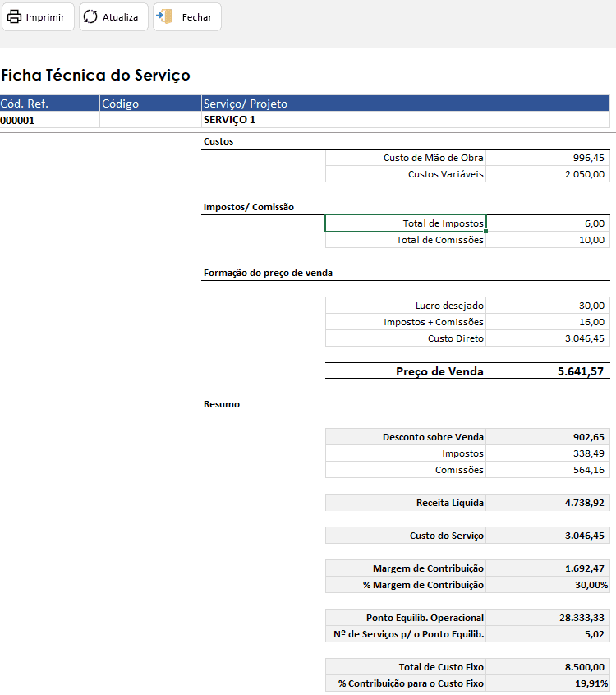
Task: Click the Atualiza button label
Action: tap(120, 17)
